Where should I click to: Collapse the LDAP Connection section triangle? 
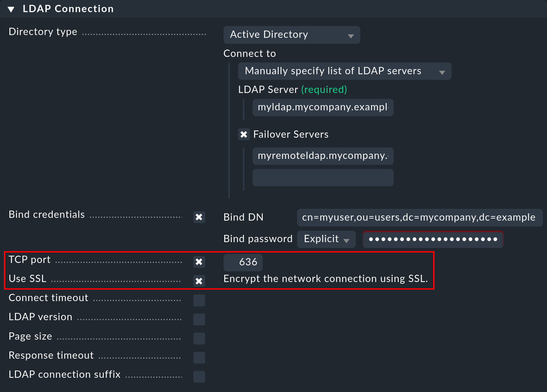click(11, 9)
